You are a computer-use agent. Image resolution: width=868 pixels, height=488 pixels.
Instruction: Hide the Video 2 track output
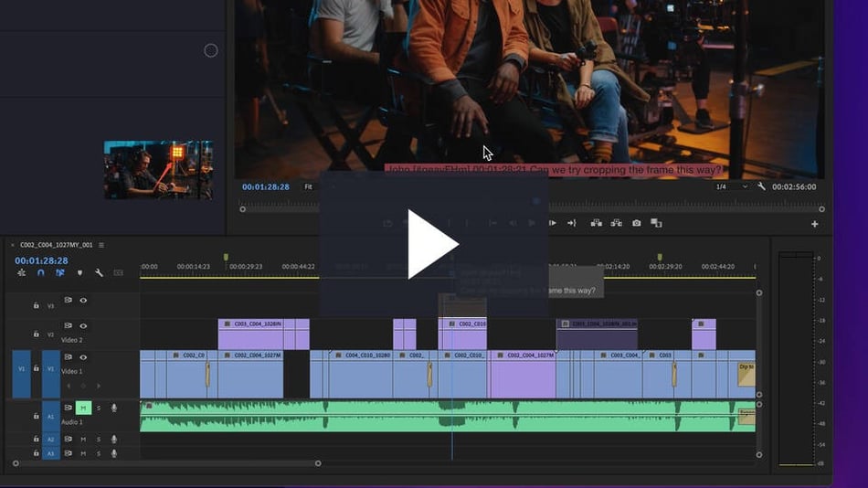click(x=83, y=325)
